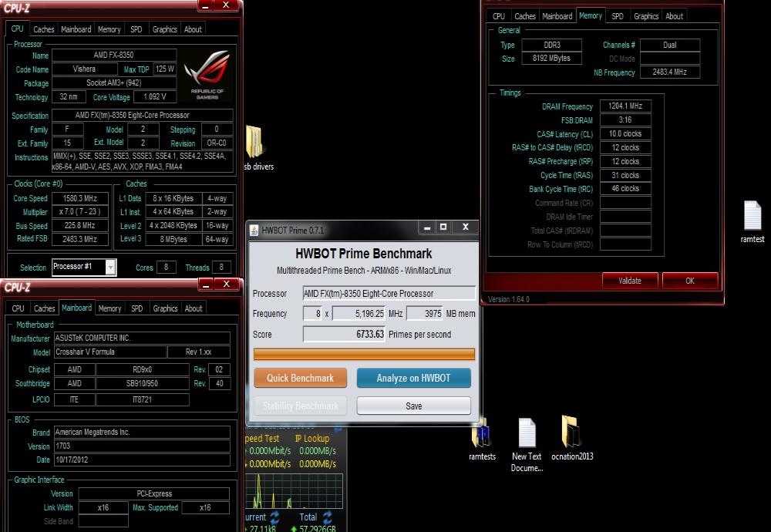Open Mainboard tab in Memory CPU-Z window
771x532 pixels.
tap(557, 16)
